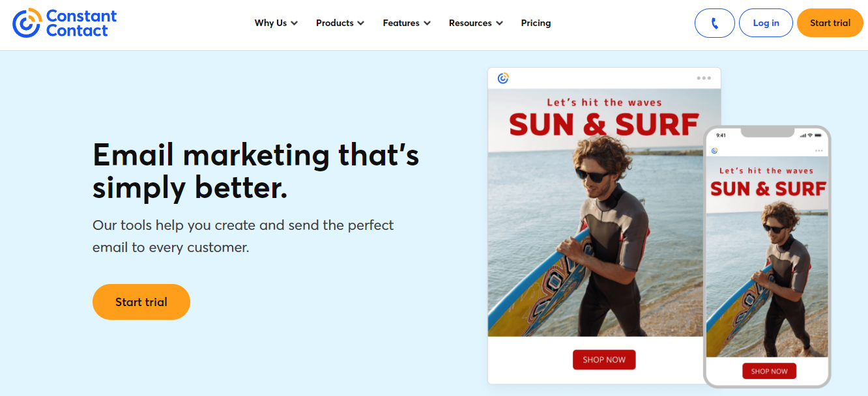The width and height of the screenshot is (868, 396).
Task: Expand the Products dropdown chevron
Action: (361, 23)
